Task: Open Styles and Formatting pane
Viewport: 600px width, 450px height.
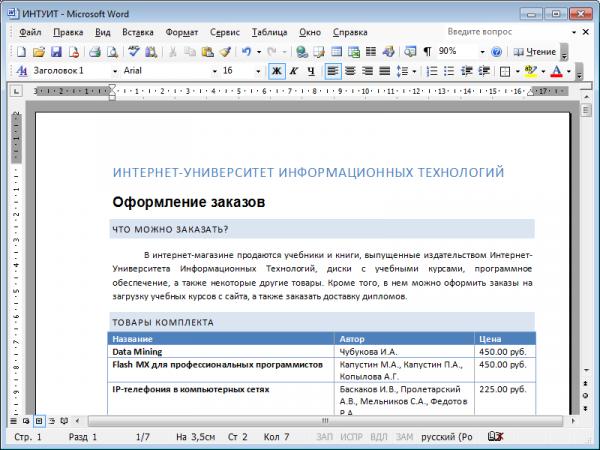Action: pyautogui.click(x=22, y=71)
